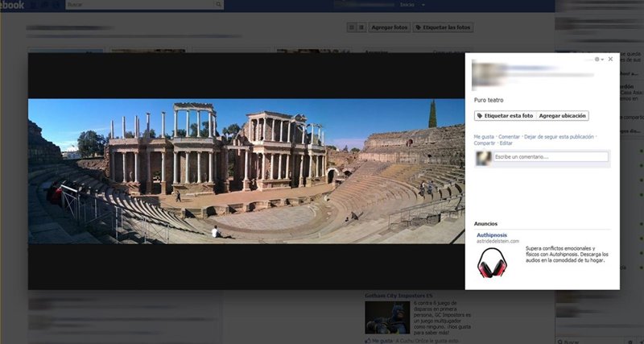Image resolution: width=644 pixels, height=344 pixels.
Task: Click the Facebook logo in the top bar
Action: pyautogui.click(x=12, y=5)
